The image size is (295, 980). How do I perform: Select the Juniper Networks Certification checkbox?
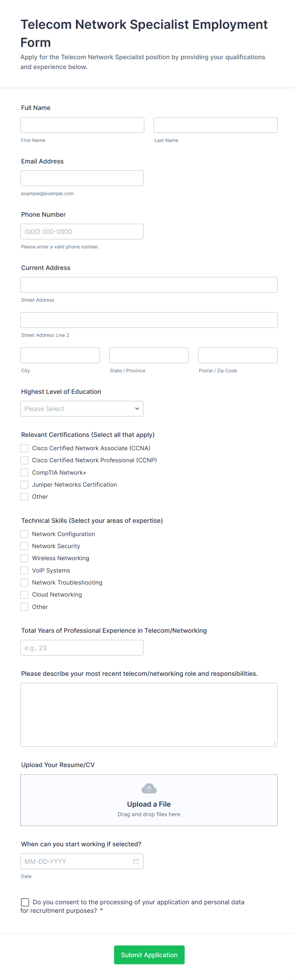click(x=24, y=485)
